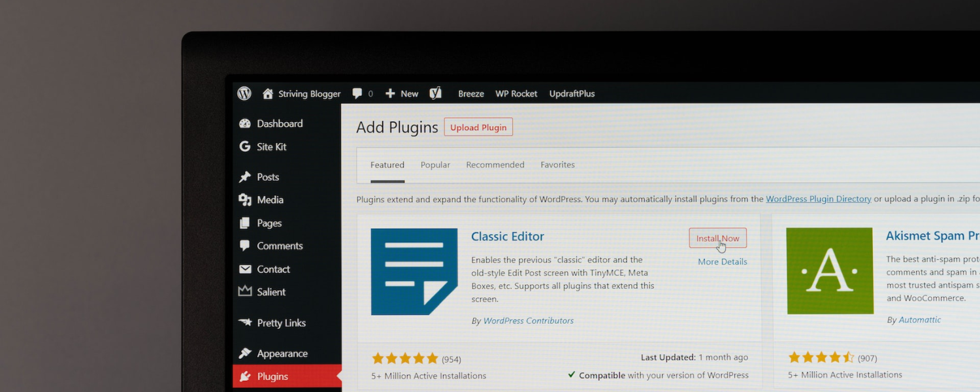Image resolution: width=980 pixels, height=392 pixels.
Task: Click New in the admin bar
Action: tap(410, 93)
